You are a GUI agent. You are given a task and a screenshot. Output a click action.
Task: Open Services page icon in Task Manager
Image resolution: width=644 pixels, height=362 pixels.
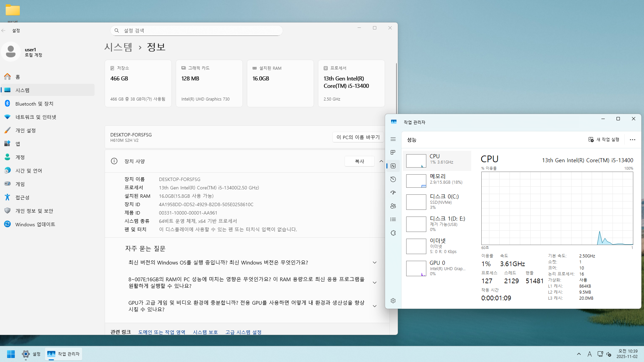coord(393,233)
